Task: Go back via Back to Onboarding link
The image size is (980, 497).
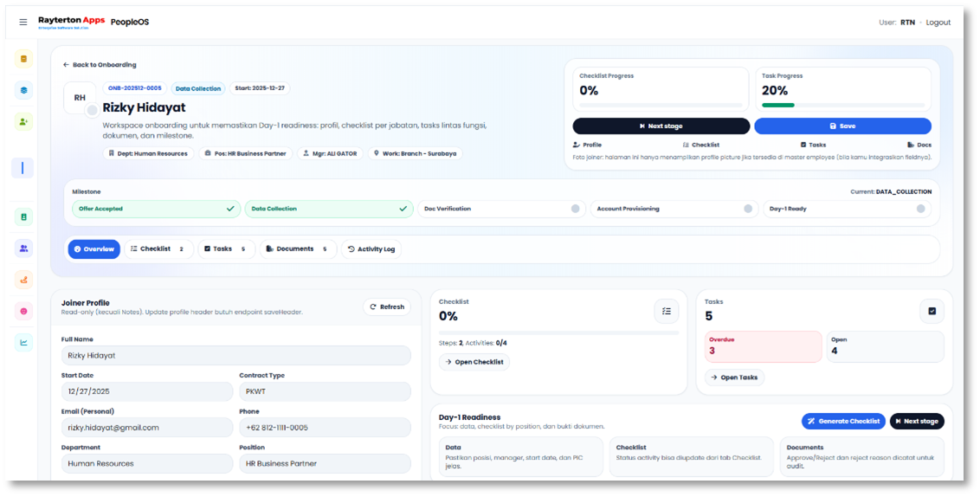Action: click(x=100, y=65)
